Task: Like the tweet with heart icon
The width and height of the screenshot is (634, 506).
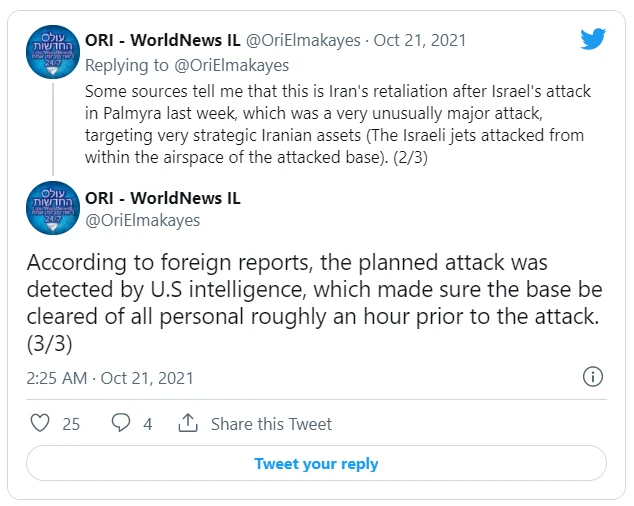Action: tap(40, 423)
